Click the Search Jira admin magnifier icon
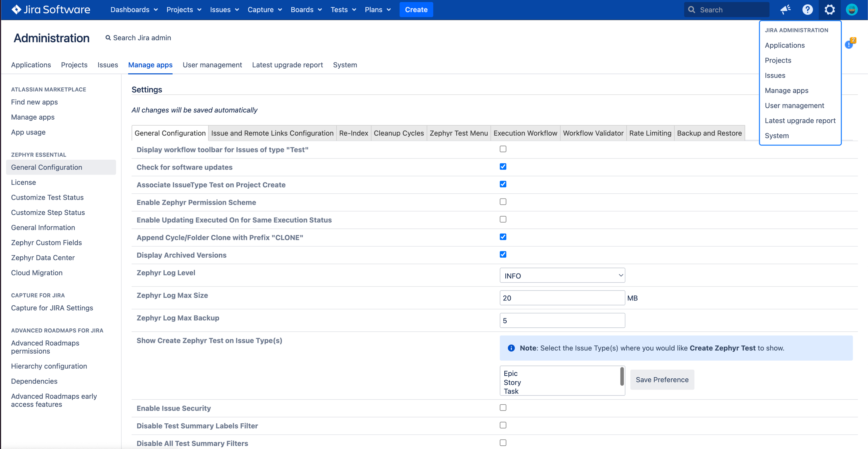The height and width of the screenshot is (449, 868). click(108, 37)
